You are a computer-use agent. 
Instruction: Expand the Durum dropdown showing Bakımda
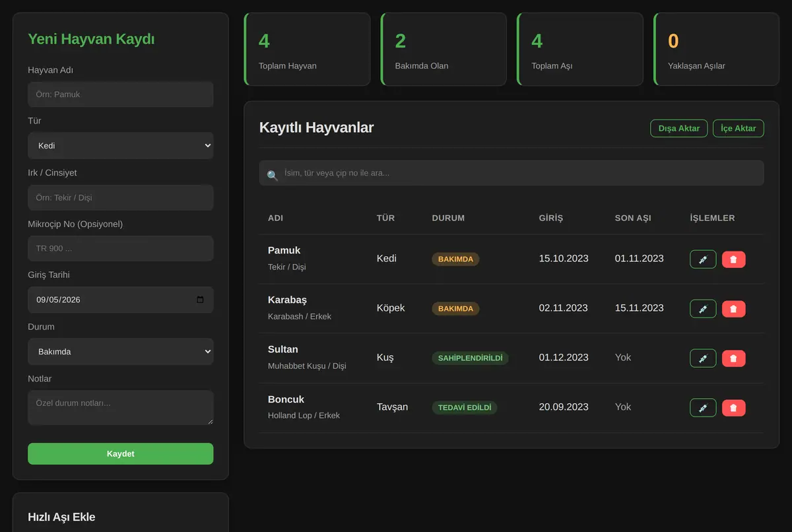pos(121,352)
